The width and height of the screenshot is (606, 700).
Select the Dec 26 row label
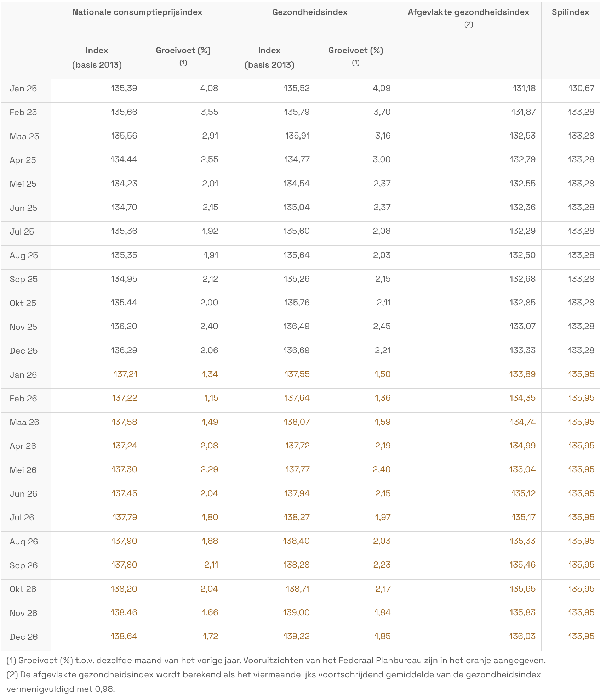pyautogui.click(x=24, y=637)
